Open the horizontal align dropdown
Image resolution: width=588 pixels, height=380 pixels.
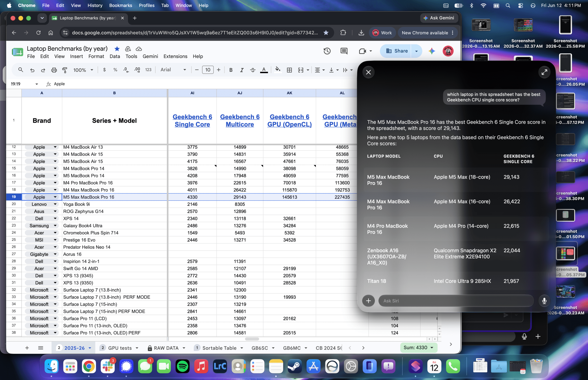click(x=319, y=70)
